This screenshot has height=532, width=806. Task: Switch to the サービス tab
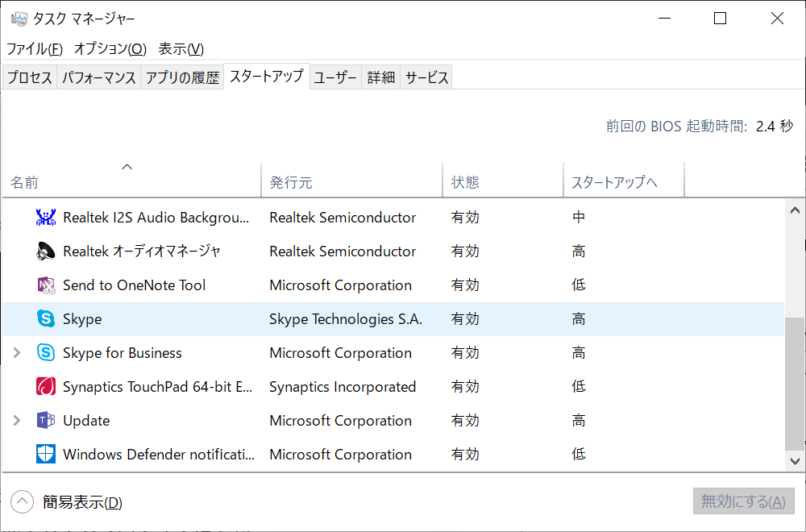click(x=427, y=78)
